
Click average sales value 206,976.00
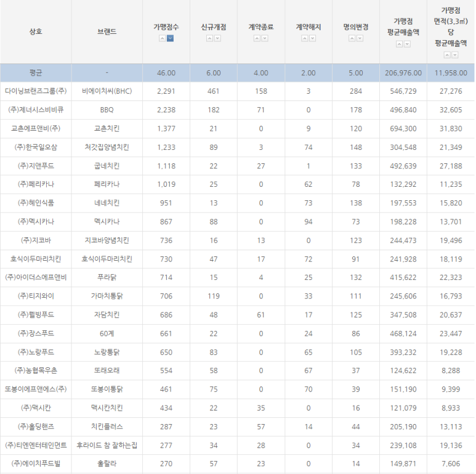403,73
